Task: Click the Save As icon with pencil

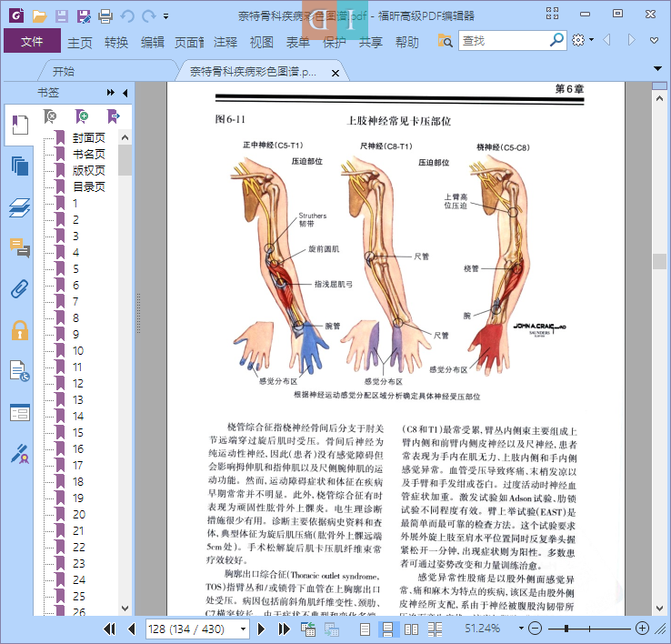Action: click(84, 16)
